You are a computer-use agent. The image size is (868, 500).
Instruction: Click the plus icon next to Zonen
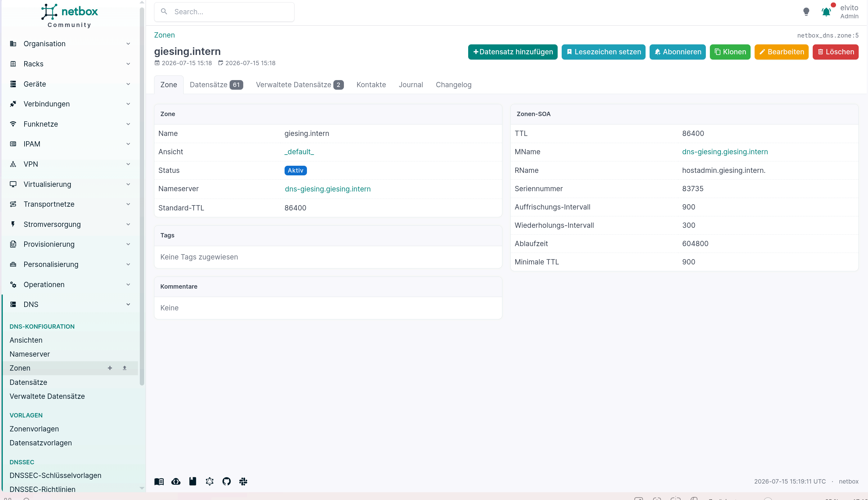pos(110,368)
